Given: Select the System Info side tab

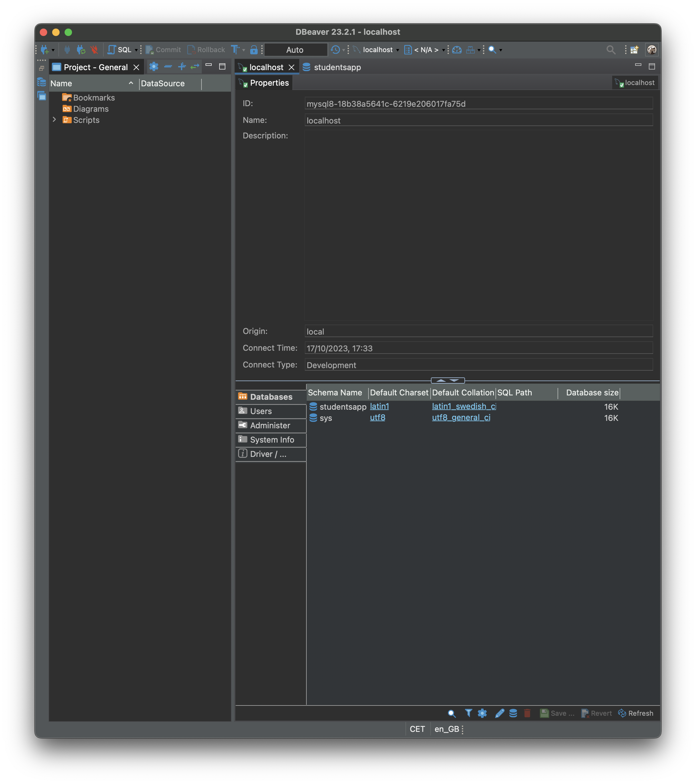Looking at the screenshot, I should click(271, 439).
